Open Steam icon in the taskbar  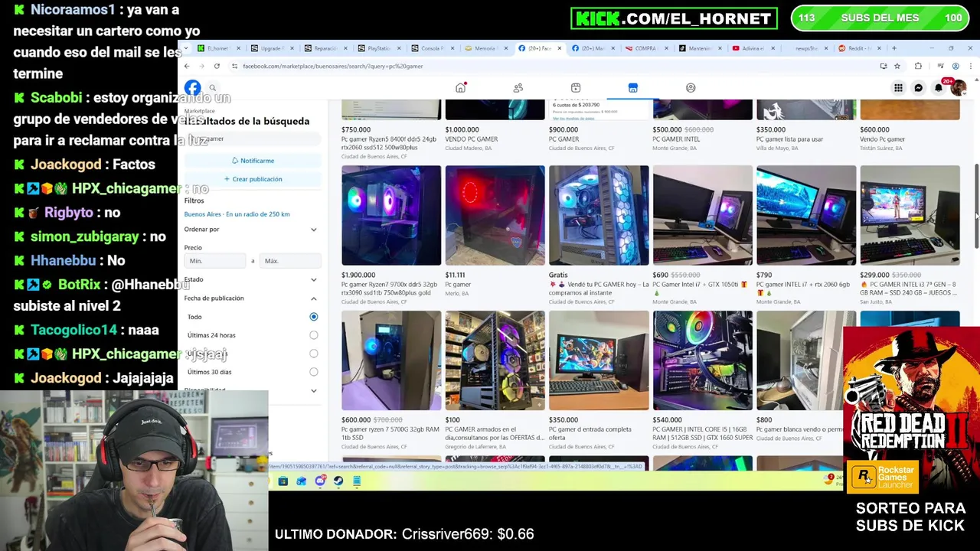338,481
